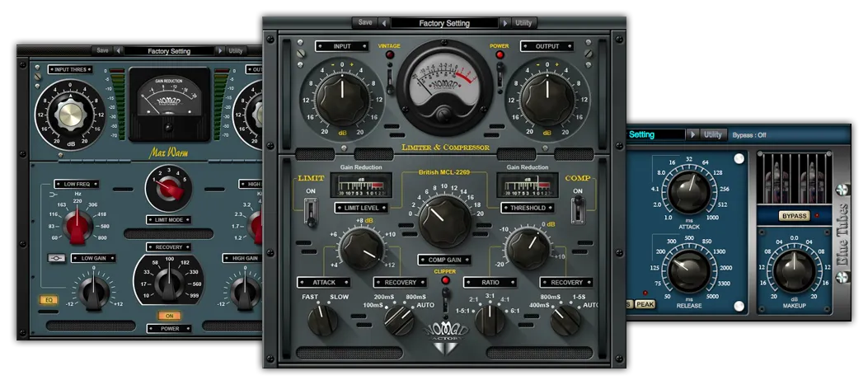This screenshot has width=868, height=385.
Task: Open Utility menu in the Max Warm window
Action: tap(236, 50)
